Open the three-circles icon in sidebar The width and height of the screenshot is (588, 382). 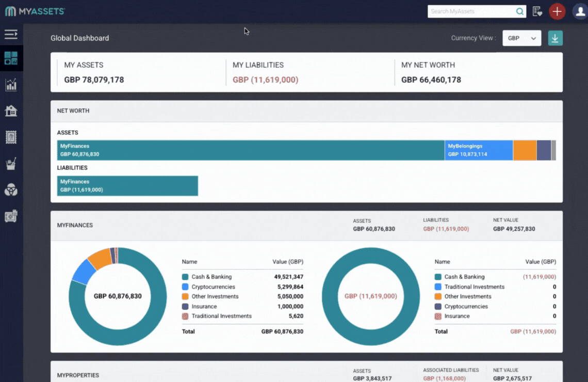point(11,190)
